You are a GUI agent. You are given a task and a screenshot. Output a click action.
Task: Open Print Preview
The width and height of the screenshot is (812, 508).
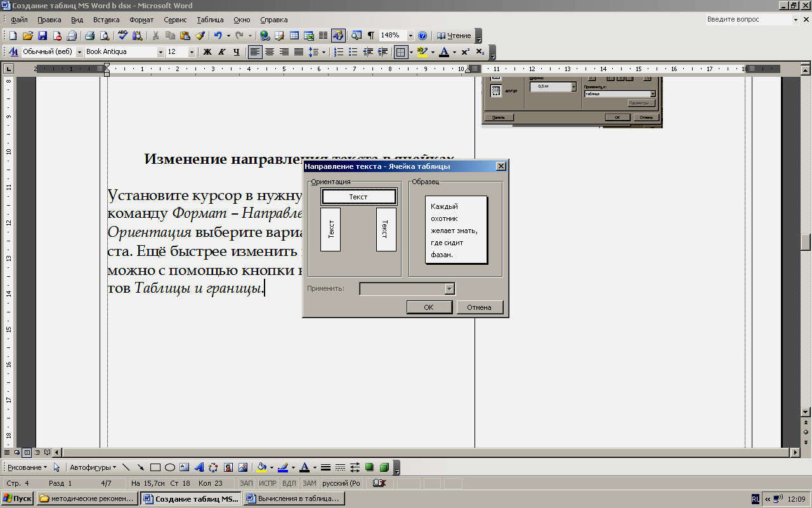[x=105, y=36]
